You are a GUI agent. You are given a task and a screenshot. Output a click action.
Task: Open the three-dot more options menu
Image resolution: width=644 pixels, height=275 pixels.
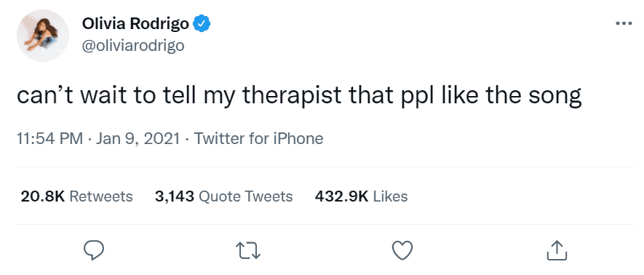pos(624,23)
